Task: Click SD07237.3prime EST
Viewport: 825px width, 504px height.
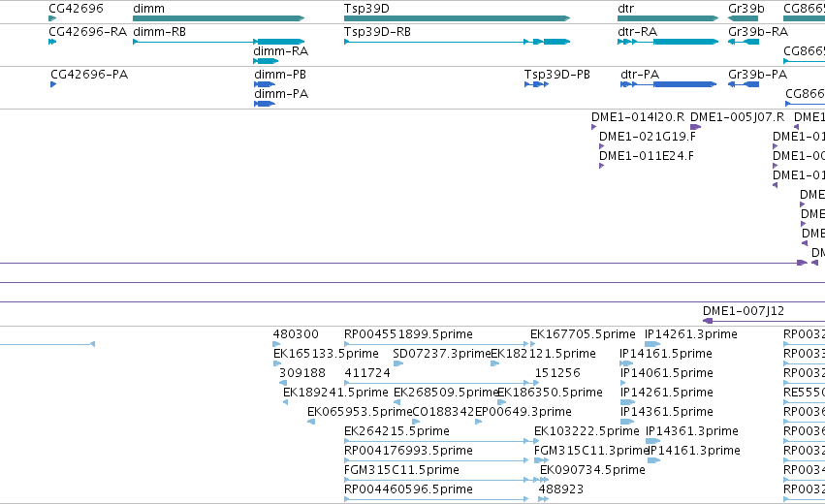Action: click(398, 363)
